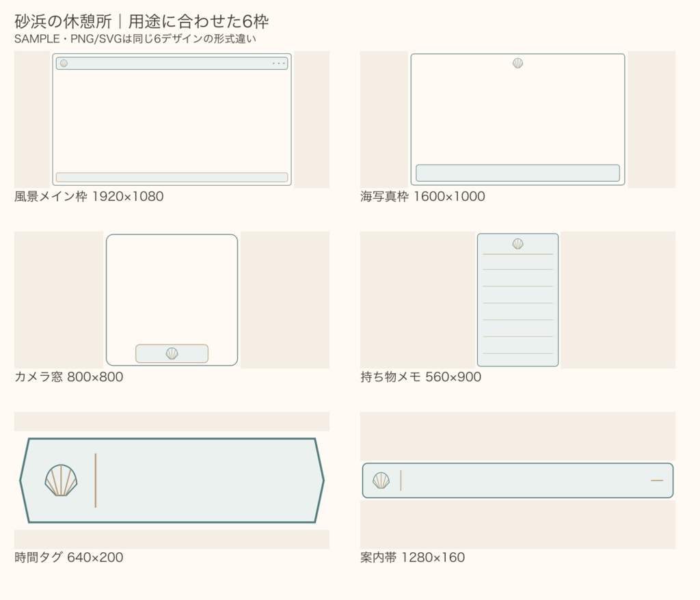Click the shell icon atop 持ち物メモ card
The image size is (700, 600).
pos(518,244)
